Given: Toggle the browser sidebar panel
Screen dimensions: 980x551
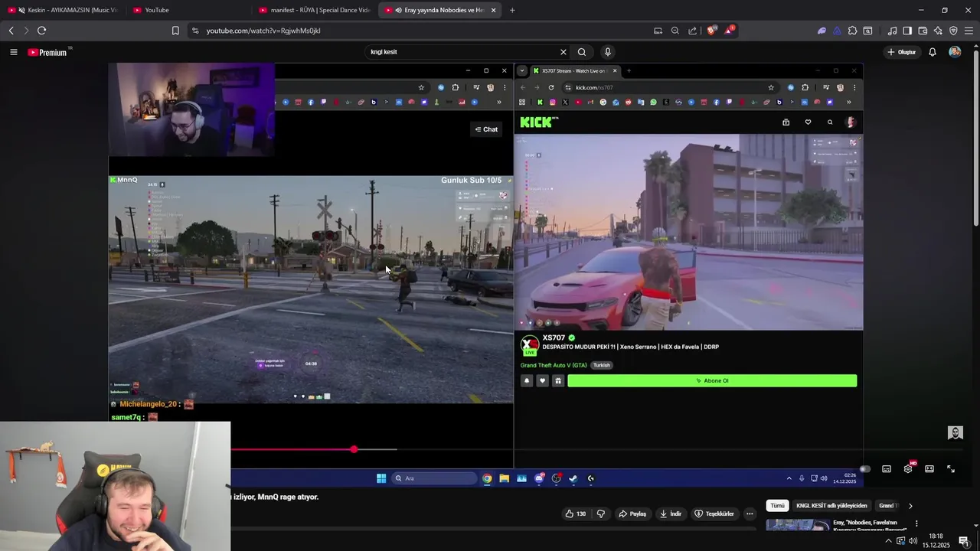Looking at the screenshot, I should tap(907, 31).
